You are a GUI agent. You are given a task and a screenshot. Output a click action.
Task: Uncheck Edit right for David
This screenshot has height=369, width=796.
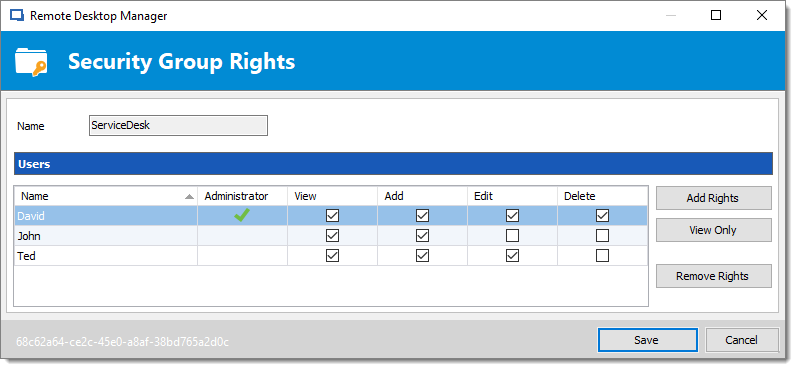pos(513,216)
